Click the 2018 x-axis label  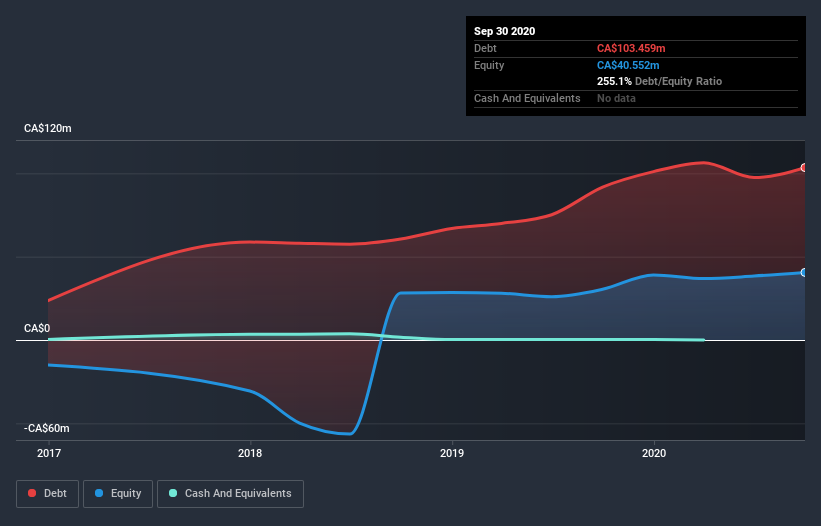(x=250, y=453)
